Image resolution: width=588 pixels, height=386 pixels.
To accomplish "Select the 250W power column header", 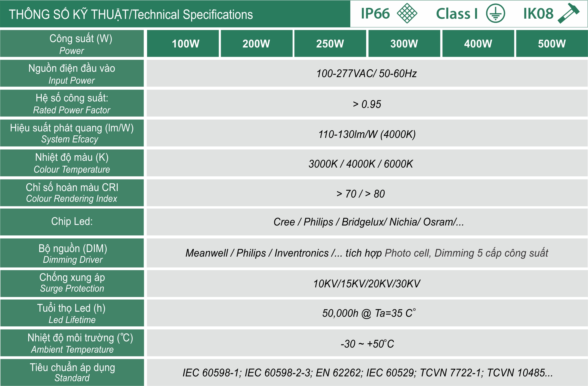I will [x=330, y=44].
